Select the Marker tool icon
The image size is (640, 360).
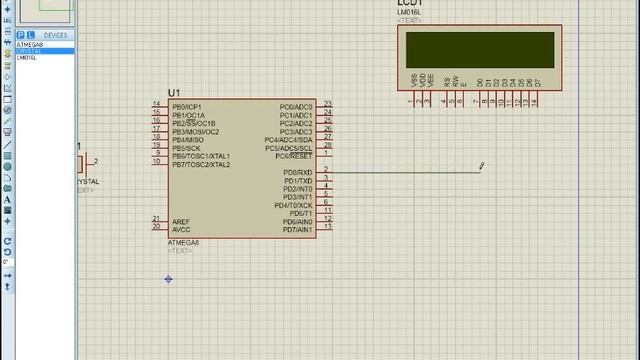(x=7, y=221)
